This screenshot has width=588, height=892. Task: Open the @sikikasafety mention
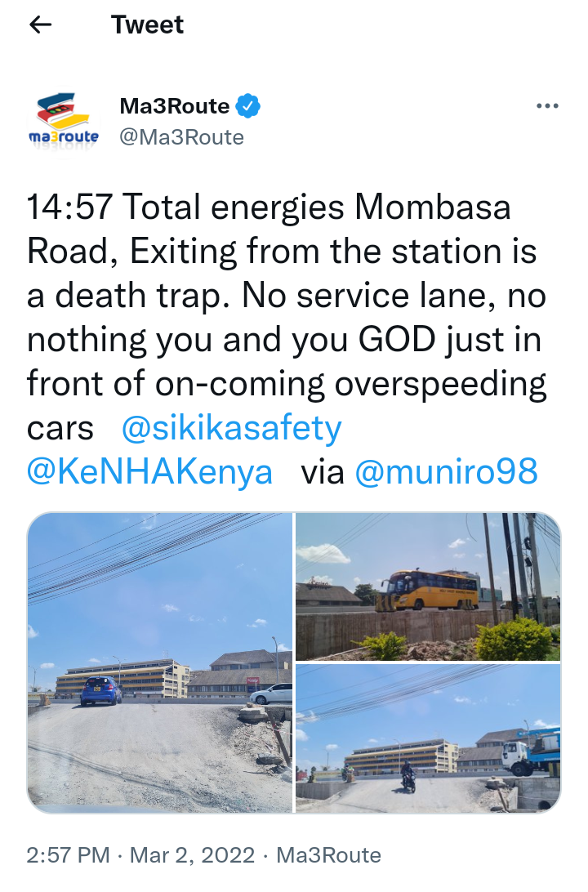231,428
